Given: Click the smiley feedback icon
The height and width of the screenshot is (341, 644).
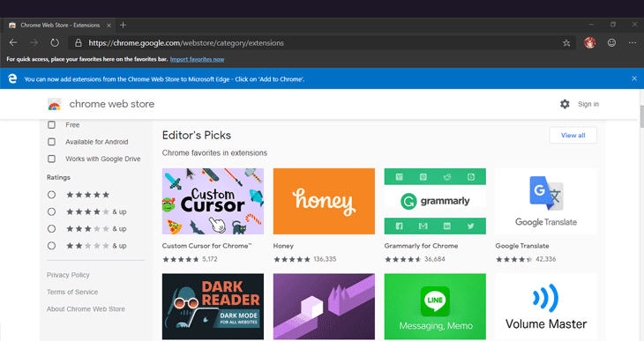Looking at the screenshot, I should pyautogui.click(x=611, y=42).
